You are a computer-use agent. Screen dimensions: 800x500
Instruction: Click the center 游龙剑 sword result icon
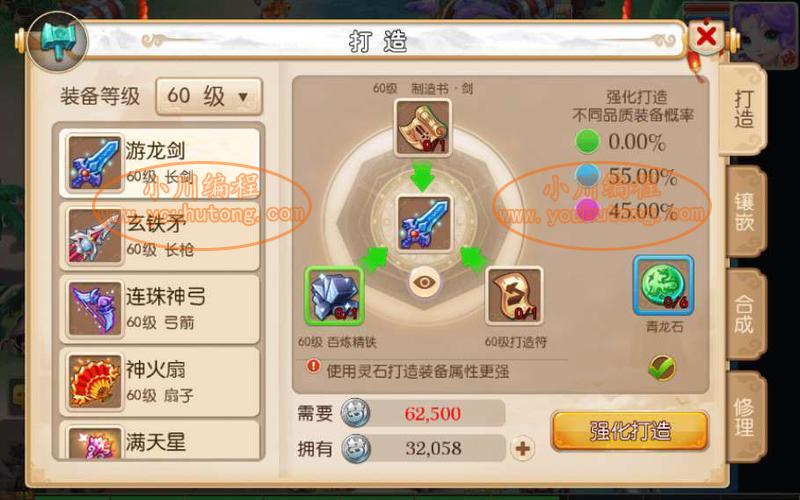pos(423,223)
